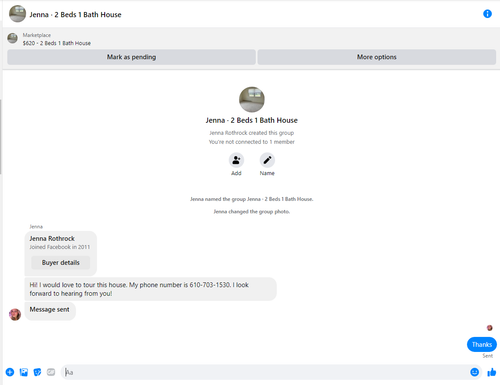Click 'Joined Facebook in 2011' text

click(x=60, y=247)
